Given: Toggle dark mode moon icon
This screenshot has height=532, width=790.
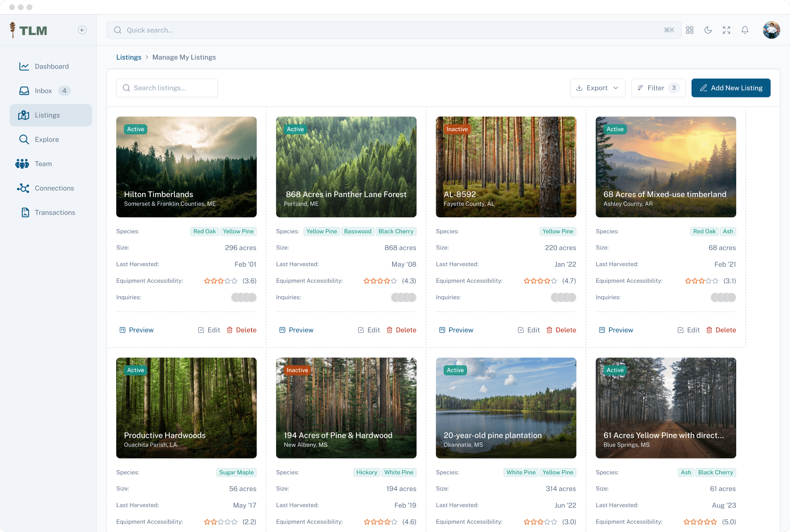Looking at the screenshot, I should 708,30.
